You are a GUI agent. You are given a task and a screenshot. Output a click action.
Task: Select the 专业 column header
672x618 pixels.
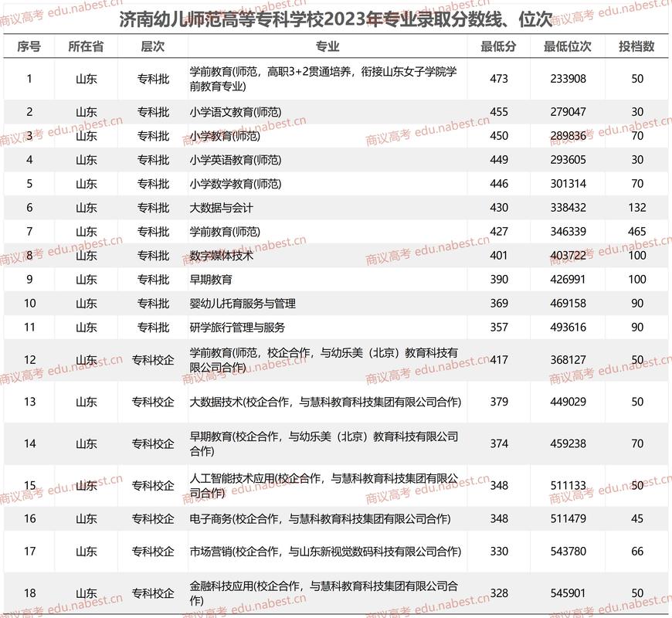coord(328,46)
